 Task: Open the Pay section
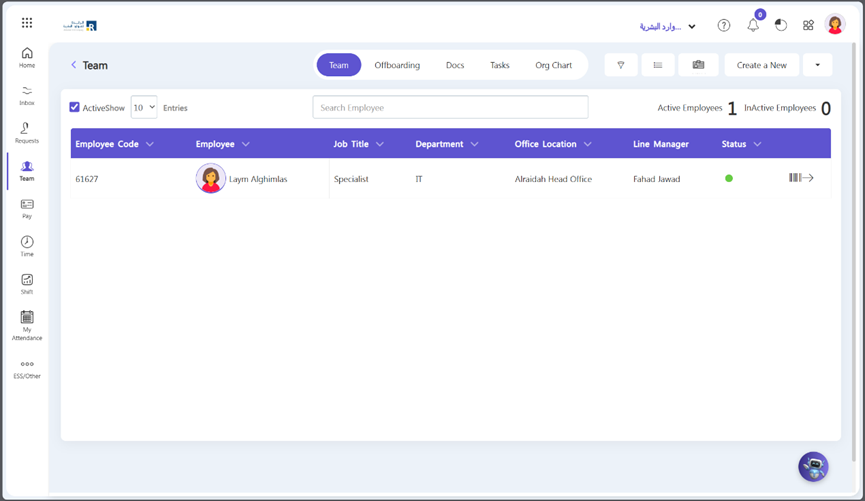coord(27,208)
